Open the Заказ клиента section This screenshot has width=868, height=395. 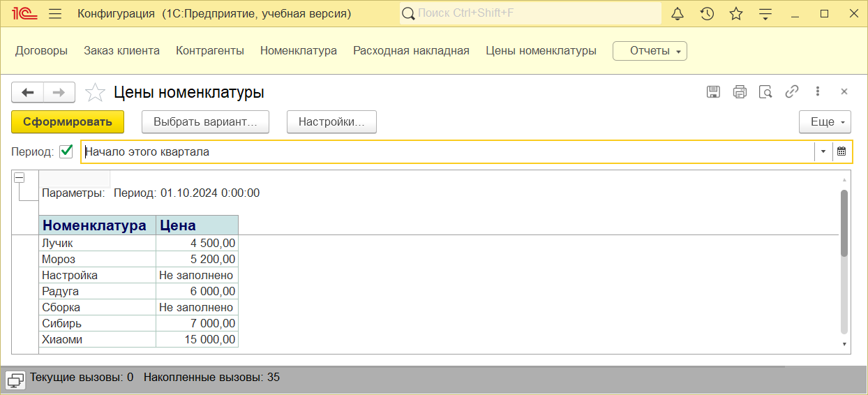(x=121, y=50)
